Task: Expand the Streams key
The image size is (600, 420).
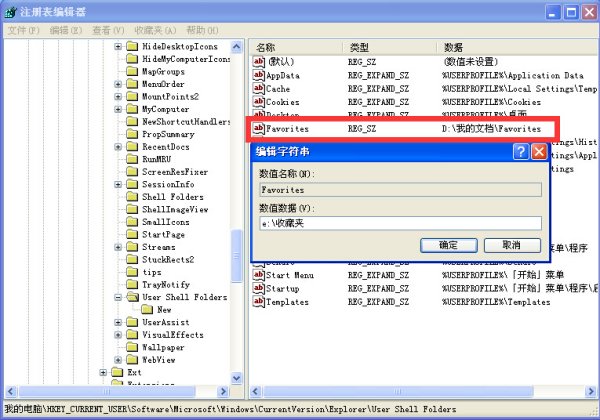Action: [x=118, y=247]
